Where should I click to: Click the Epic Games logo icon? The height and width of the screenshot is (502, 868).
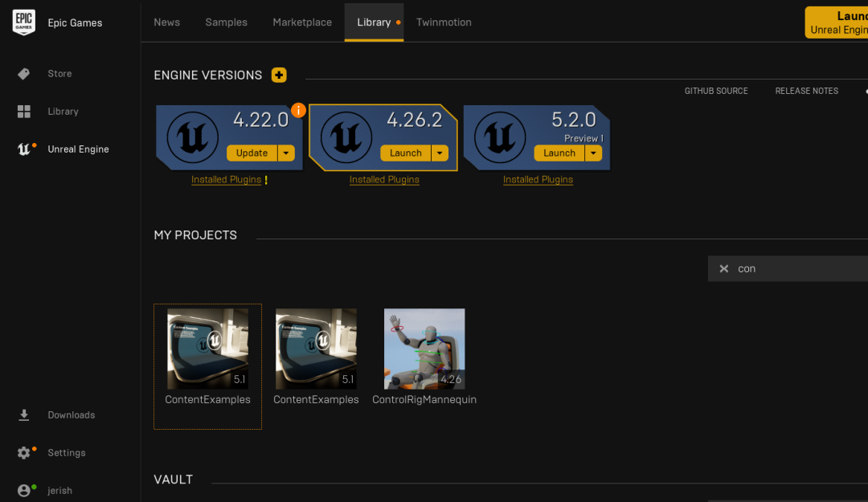point(24,22)
